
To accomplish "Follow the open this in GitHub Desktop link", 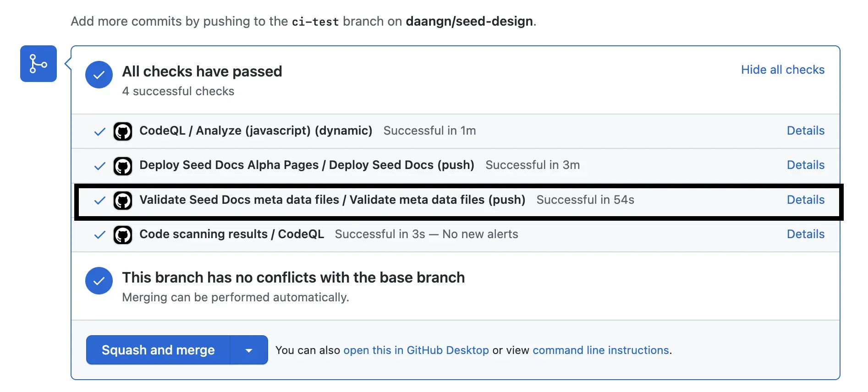I will click(416, 350).
